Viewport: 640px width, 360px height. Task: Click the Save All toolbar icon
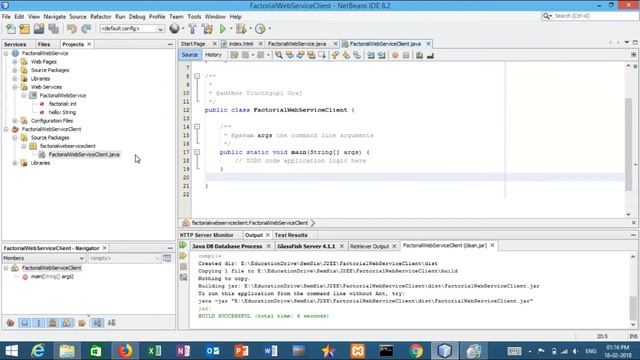tap(53, 29)
